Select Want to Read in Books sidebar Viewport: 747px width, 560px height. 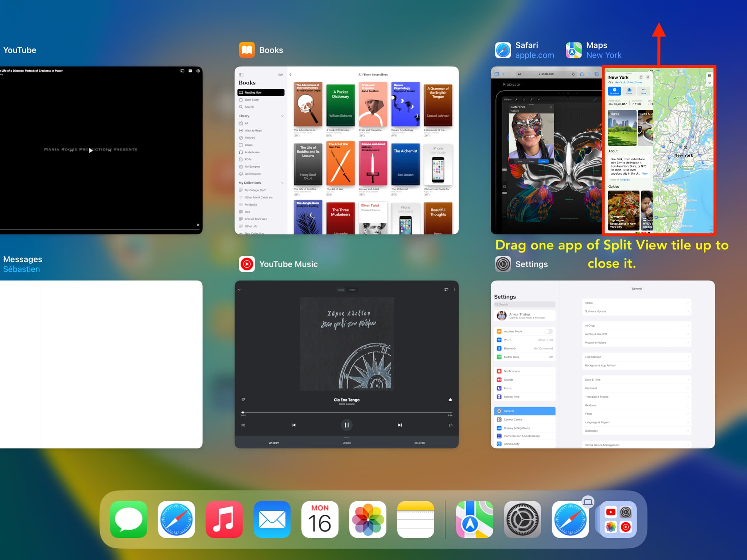[x=261, y=131]
